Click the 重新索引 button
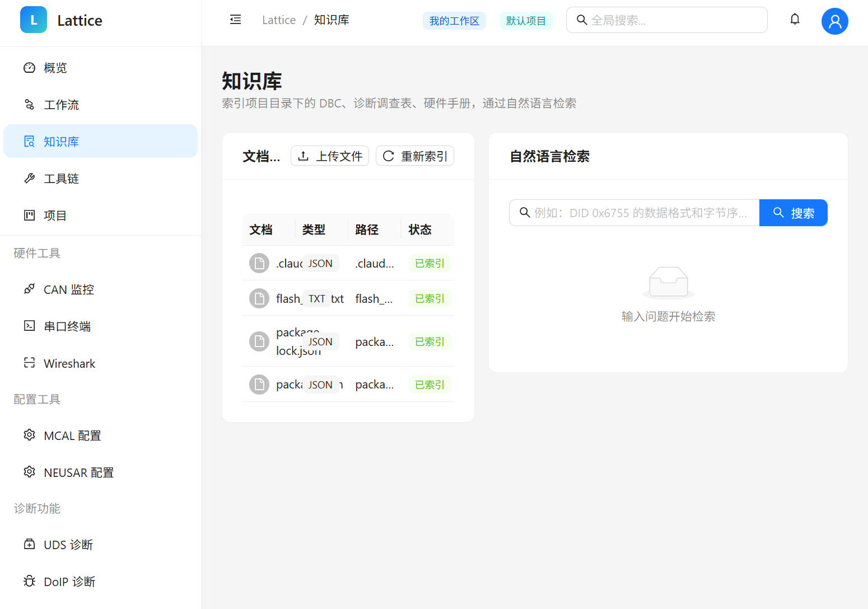 pyautogui.click(x=415, y=156)
